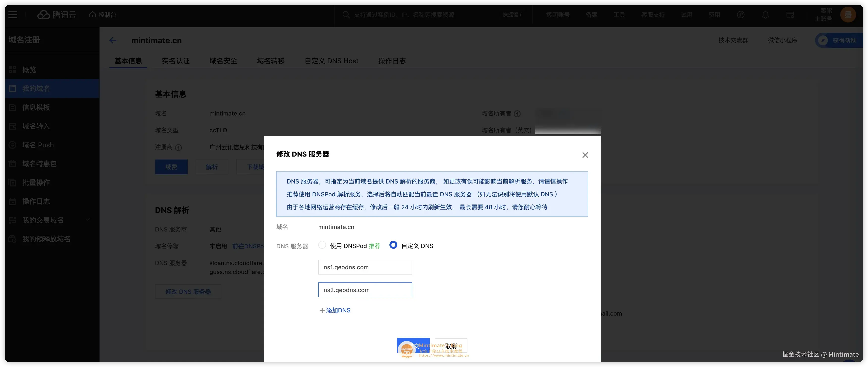Viewport: 868px width, 367px height.
Task: Click the ns1.qeodns.com input field
Action: coord(365,267)
